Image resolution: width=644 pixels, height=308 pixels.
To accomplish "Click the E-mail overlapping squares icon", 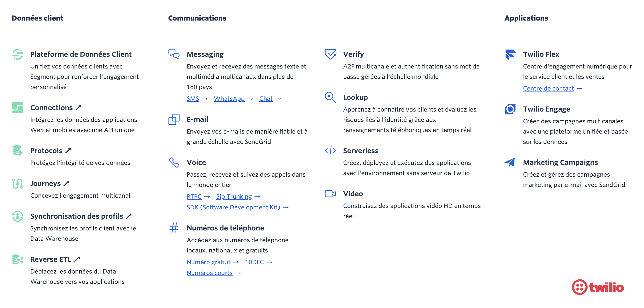I will click(174, 119).
